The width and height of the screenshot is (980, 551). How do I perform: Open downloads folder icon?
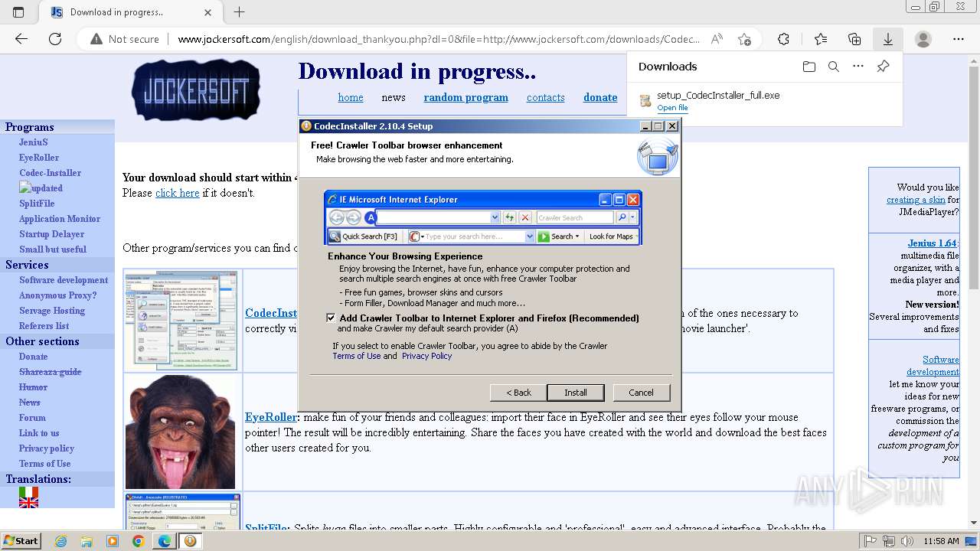pyautogui.click(x=809, y=67)
